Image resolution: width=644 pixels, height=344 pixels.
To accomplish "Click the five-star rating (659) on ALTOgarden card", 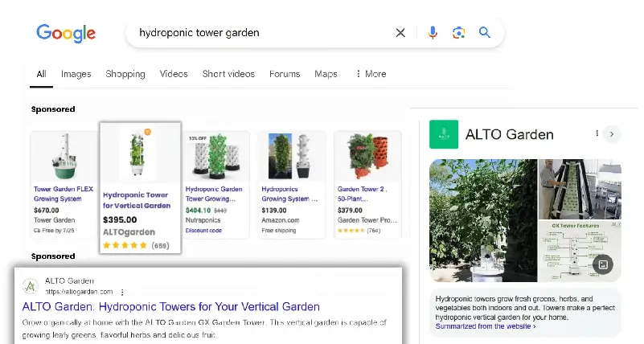I will click(x=136, y=245).
